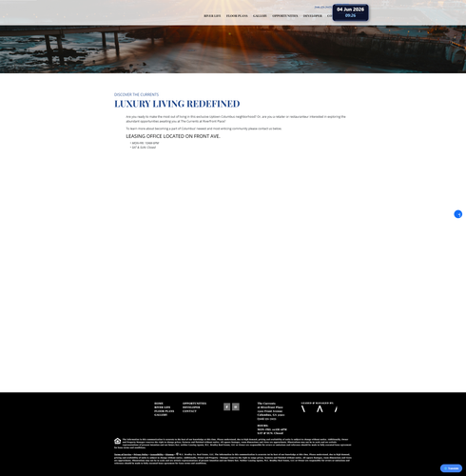The width and height of the screenshot is (466, 476).
Task: Click Leasing Office Located on Front Ave heading
Action: 173,136
